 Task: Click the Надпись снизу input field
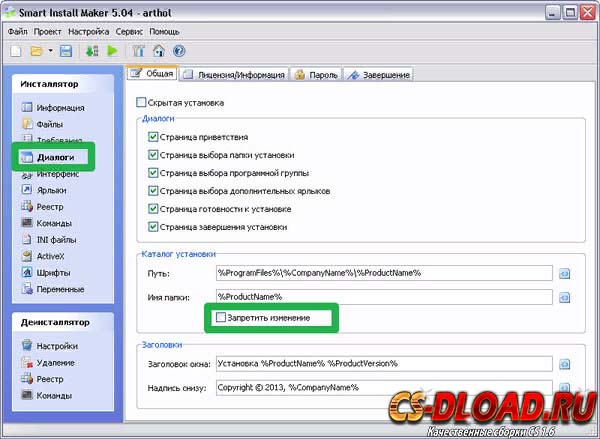(x=384, y=387)
